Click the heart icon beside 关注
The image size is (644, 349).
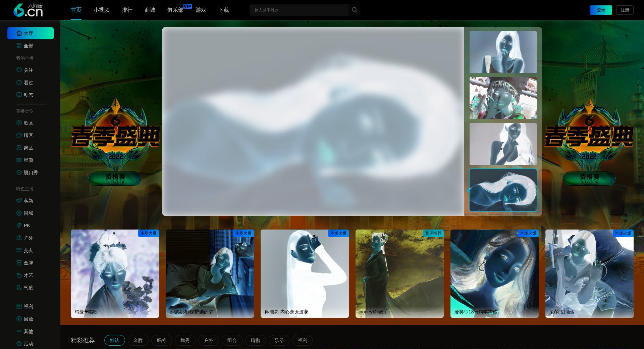pyautogui.click(x=19, y=70)
